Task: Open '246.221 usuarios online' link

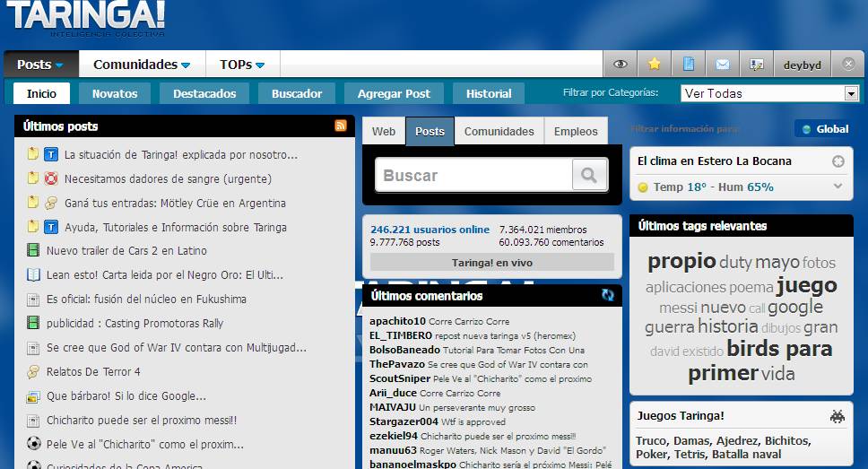Action: pos(430,230)
